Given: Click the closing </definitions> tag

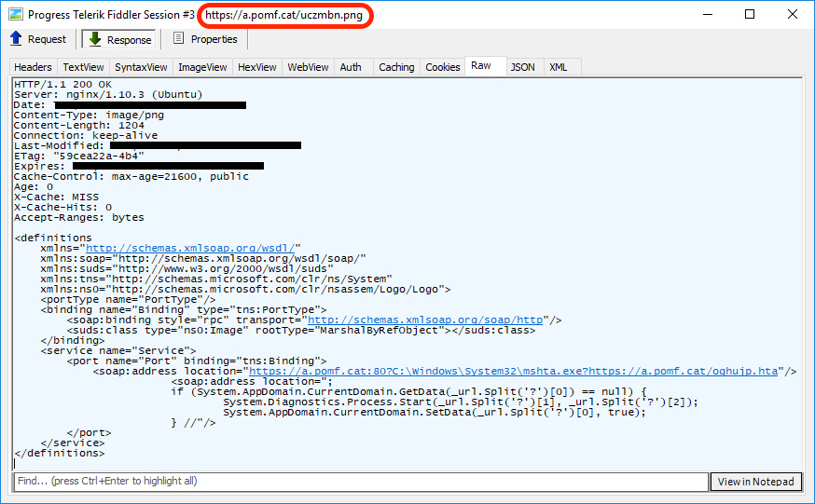Looking at the screenshot, I should pos(60,453).
